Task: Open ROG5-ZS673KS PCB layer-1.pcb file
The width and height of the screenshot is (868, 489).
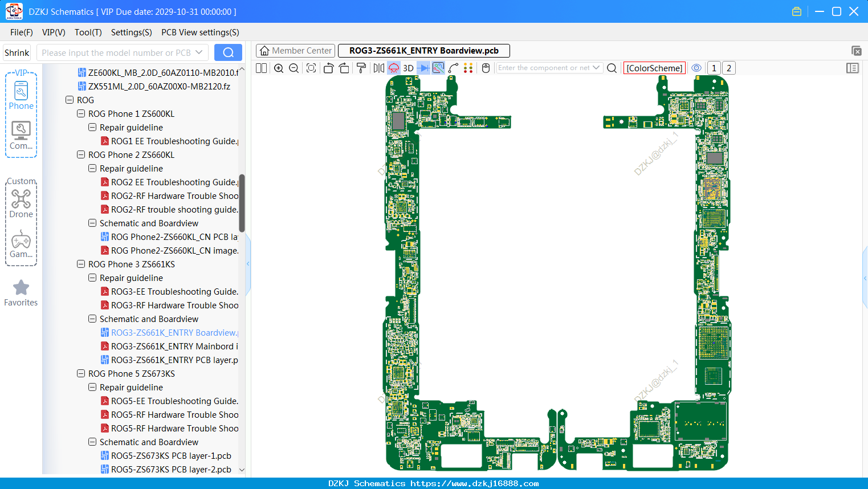Action: [166, 455]
